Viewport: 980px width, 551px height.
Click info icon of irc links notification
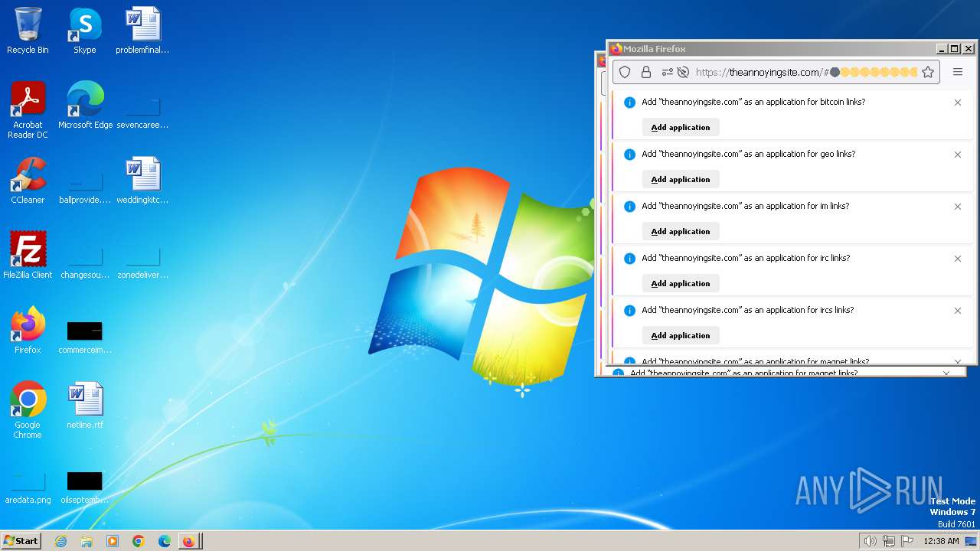pos(629,259)
